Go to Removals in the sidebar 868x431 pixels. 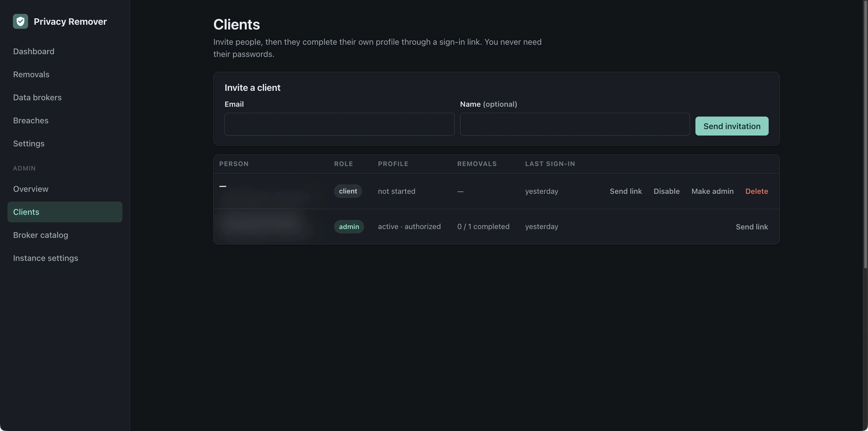coord(31,75)
